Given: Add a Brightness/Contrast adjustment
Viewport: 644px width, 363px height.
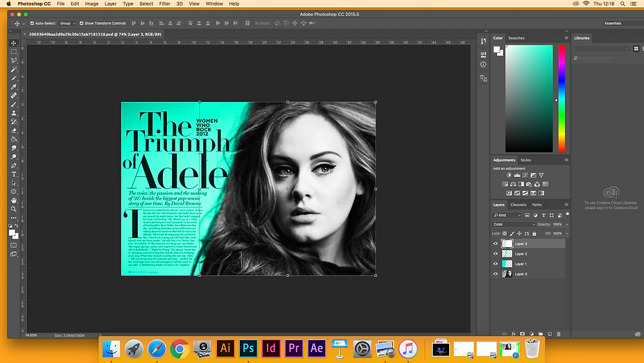Looking at the screenshot, I should pyautogui.click(x=509, y=175).
